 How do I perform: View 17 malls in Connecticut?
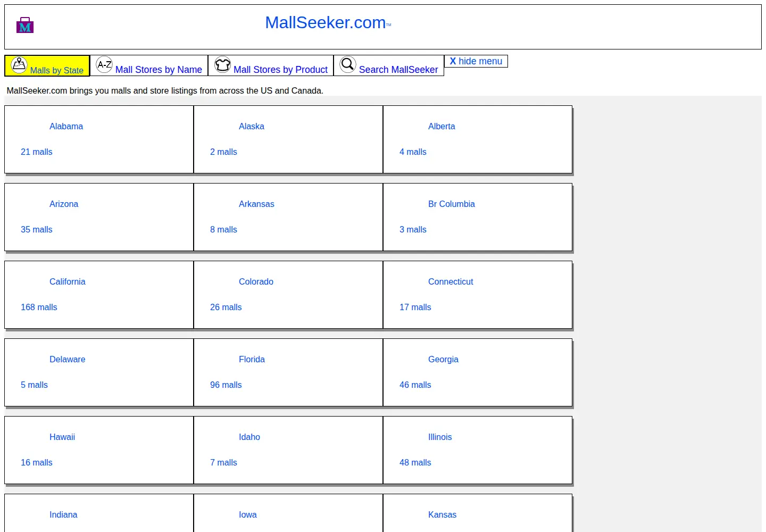pos(415,307)
